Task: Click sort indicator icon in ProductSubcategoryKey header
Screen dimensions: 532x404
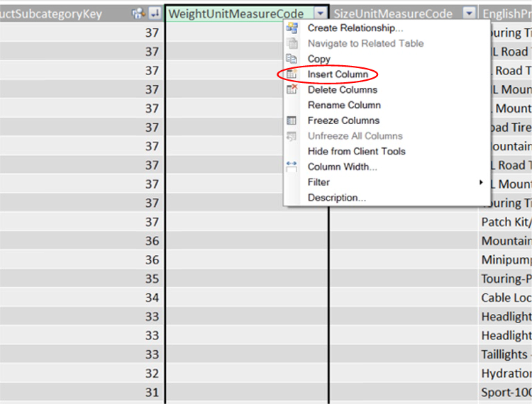Action: point(155,13)
